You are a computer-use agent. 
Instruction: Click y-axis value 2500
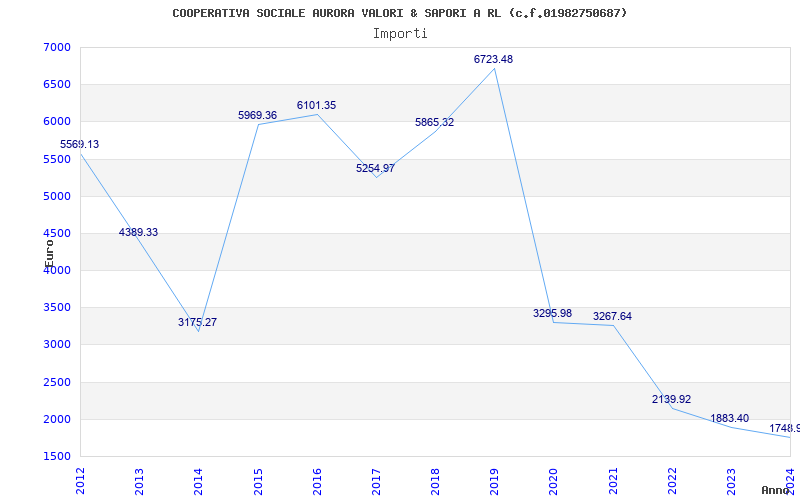57,382
